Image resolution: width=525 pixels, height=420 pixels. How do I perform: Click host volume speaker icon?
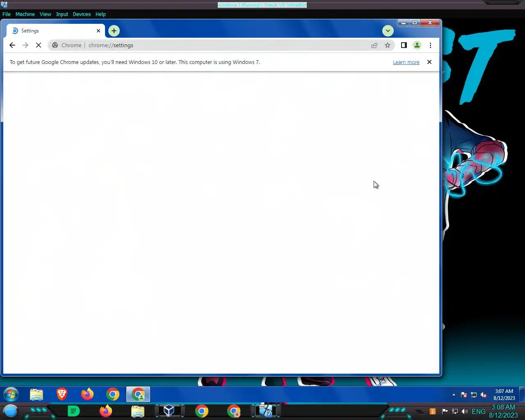click(x=465, y=411)
